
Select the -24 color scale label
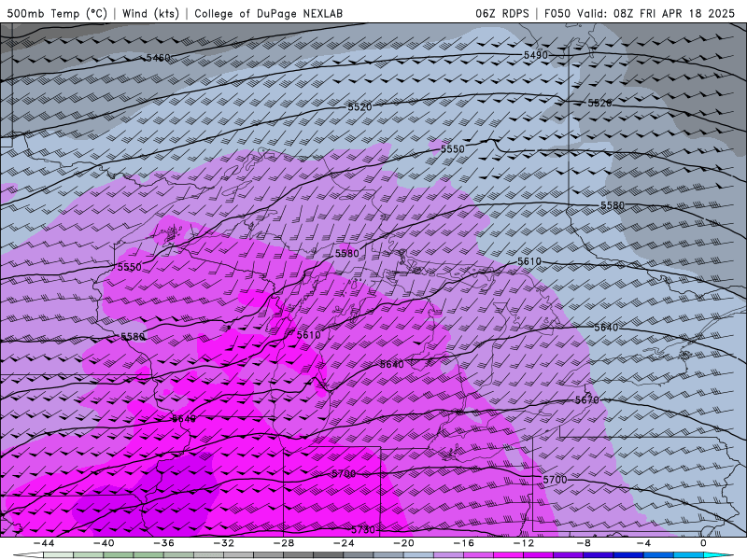pyautogui.click(x=344, y=543)
